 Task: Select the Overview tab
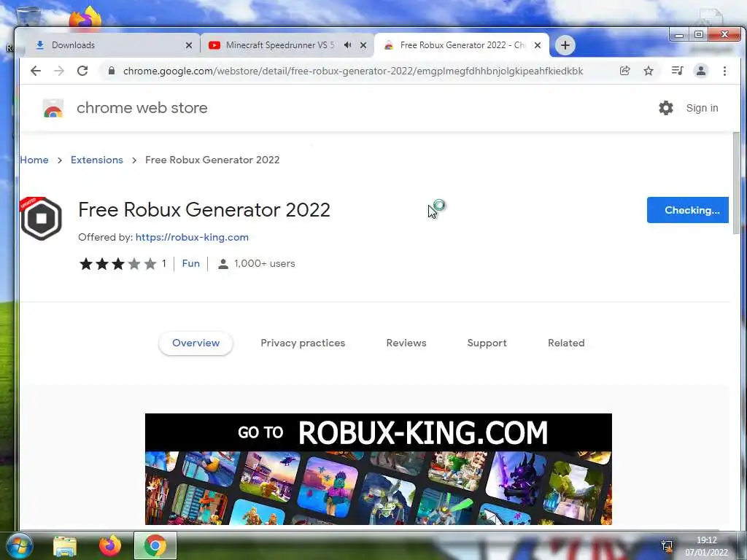pyautogui.click(x=196, y=343)
